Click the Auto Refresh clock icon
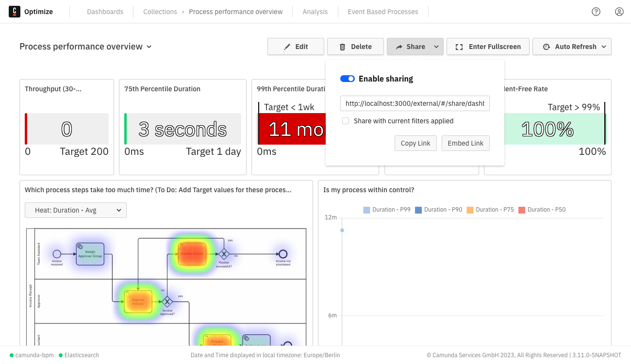 click(546, 47)
